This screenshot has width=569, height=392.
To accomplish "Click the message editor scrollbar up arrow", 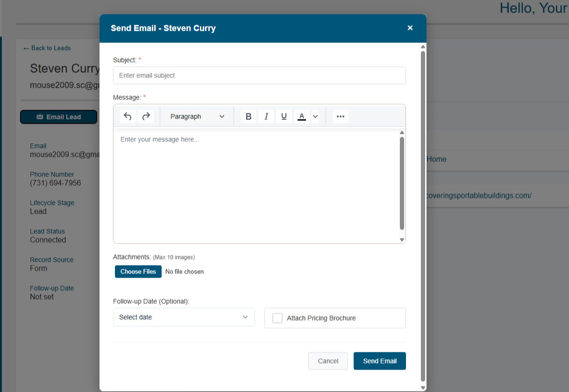I will pos(402,133).
